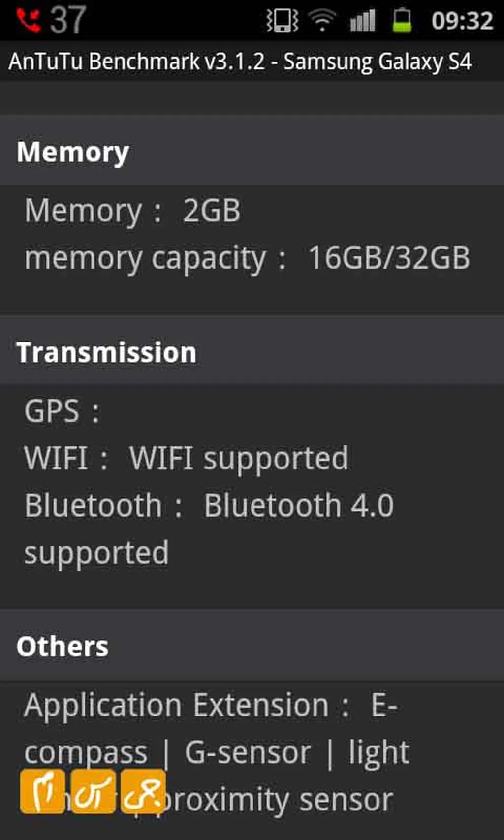Tap the memory capacity 16GB/32GB row

247,258
